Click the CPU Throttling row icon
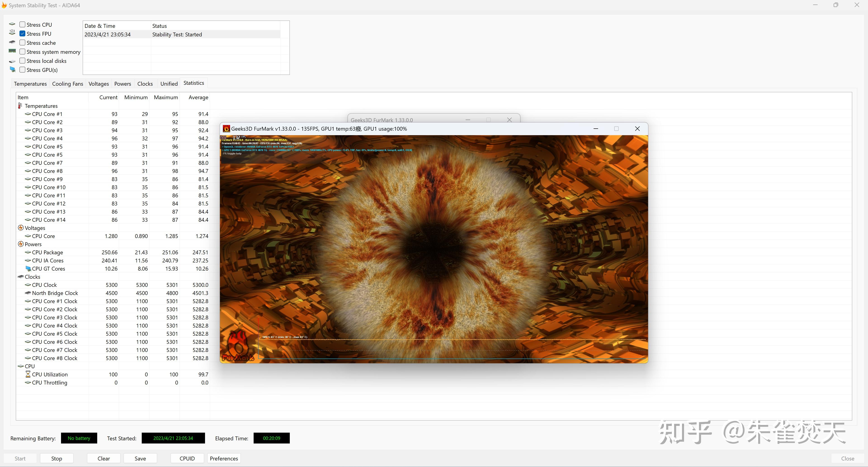Image resolution: width=868 pixels, height=467 pixels. 28,382
